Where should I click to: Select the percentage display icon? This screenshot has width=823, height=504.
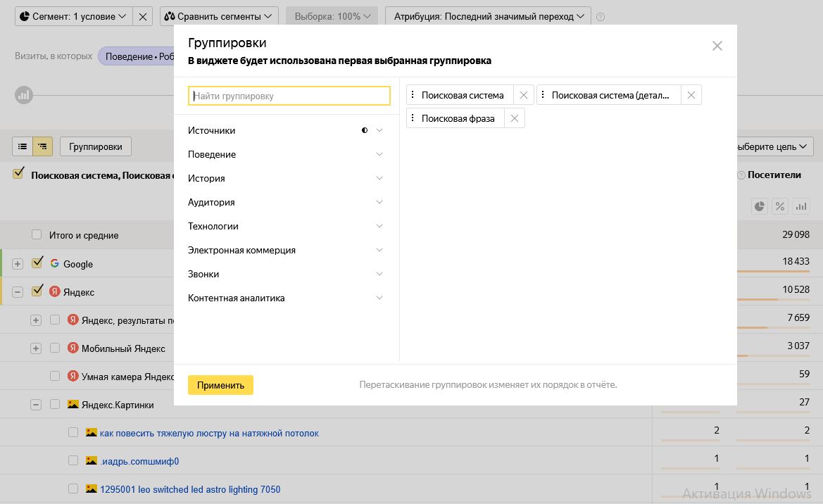781,206
